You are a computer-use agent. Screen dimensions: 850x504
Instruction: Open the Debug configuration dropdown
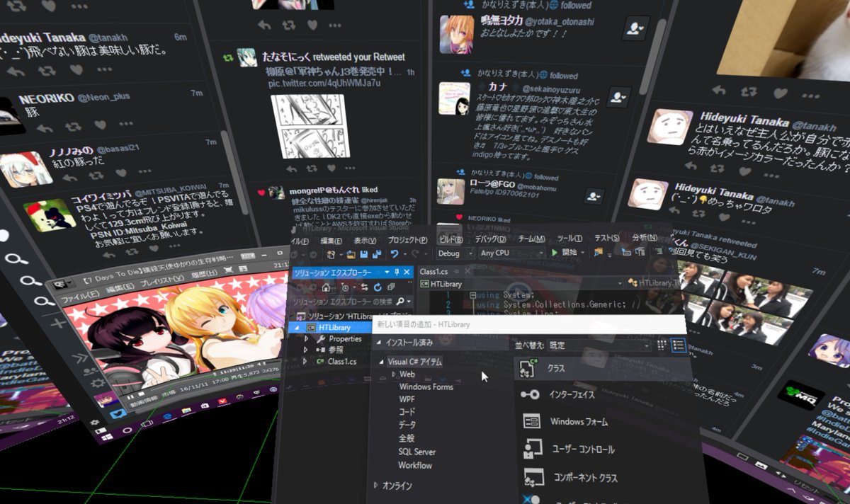point(456,253)
